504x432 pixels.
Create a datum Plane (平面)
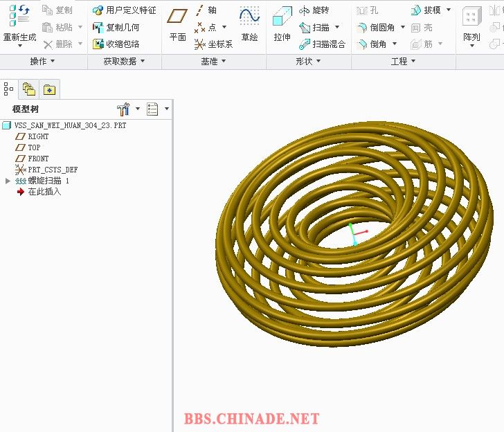[x=177, y=25]
